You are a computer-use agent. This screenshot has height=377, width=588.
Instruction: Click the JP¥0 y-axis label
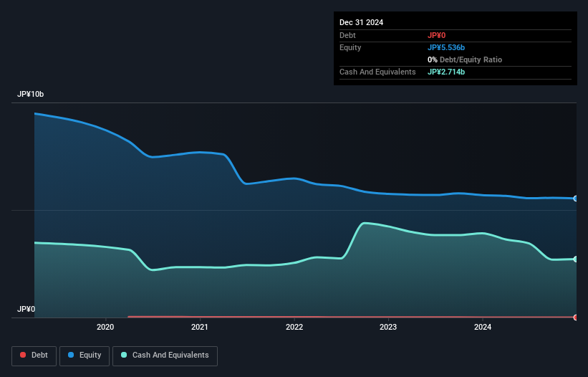(26, 309)
